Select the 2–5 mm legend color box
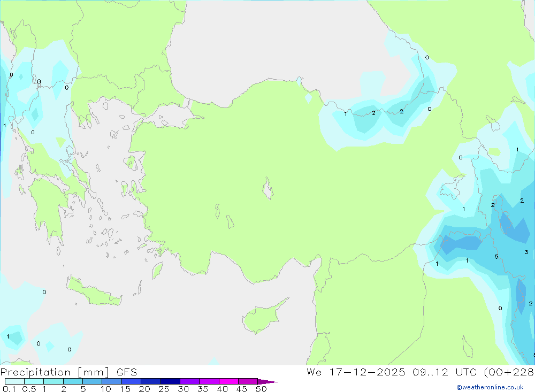This screenshot has height=392, width=535. [x=73, y=381]
